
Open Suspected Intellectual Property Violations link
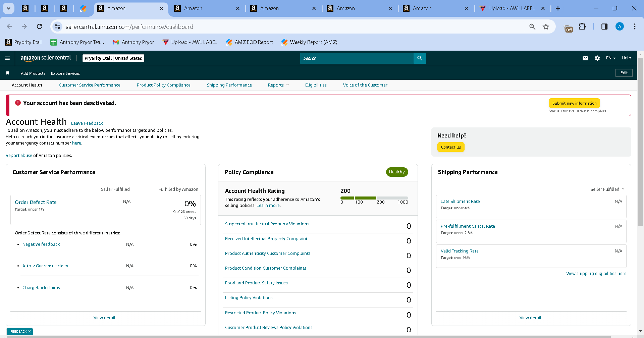[x=267, y=224]
